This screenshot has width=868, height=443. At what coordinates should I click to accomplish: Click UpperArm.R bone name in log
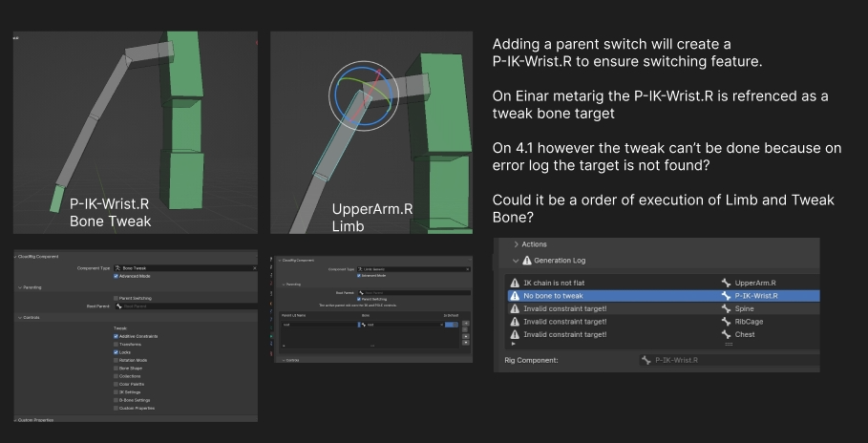coord(755,283)
